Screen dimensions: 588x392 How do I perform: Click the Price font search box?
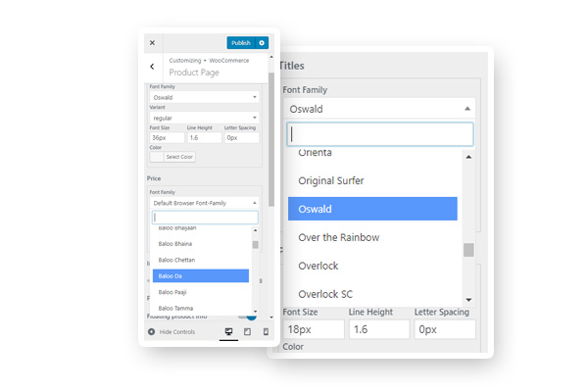tap(205, 218)
